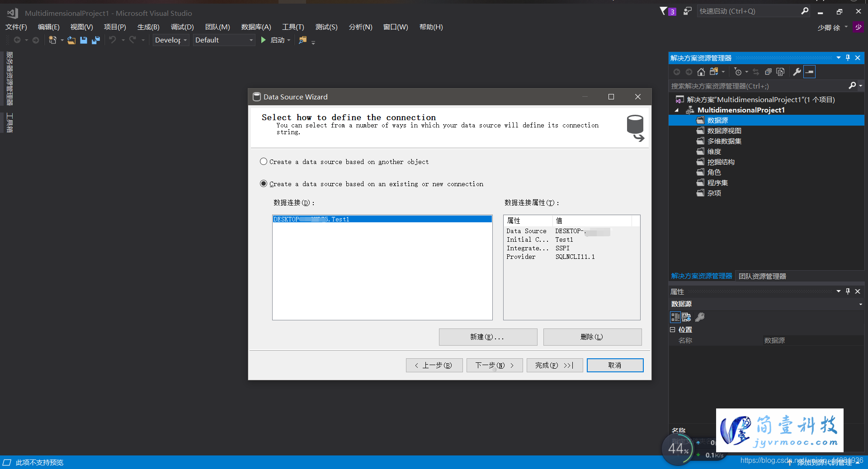
Task: Click the 新建(E)... button in wizard
Action: pos(488,337)
